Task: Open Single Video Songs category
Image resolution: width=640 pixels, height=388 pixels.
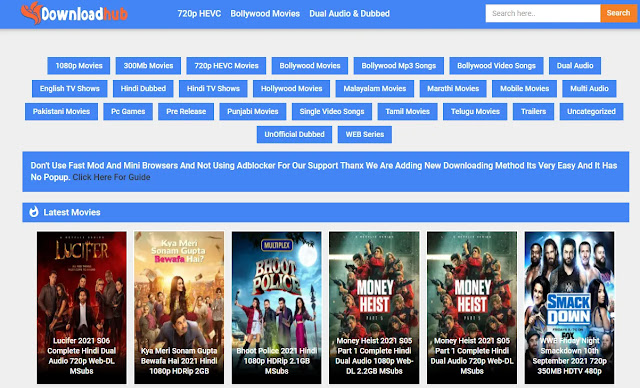Action: pos(332,111)
